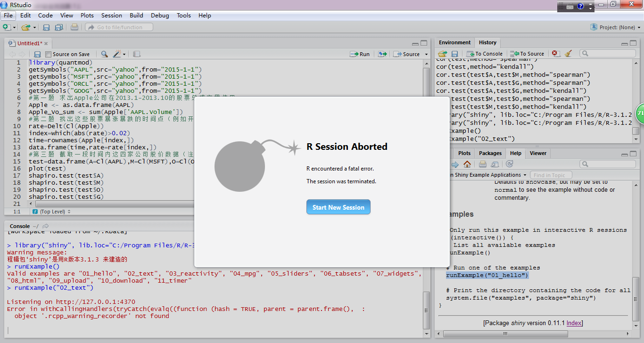Maximize the Help pane
644x343 pixels.
click(x=634, y=154)
